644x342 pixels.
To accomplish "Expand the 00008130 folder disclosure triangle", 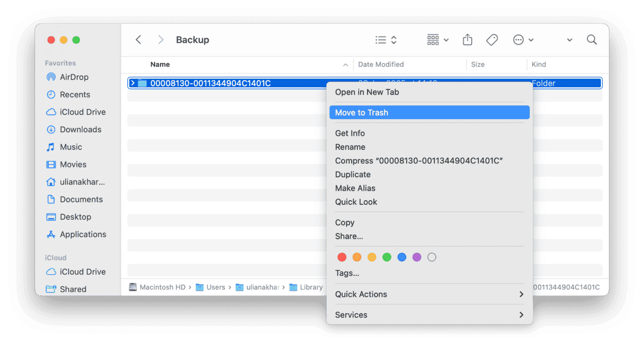I will point(133,83).
